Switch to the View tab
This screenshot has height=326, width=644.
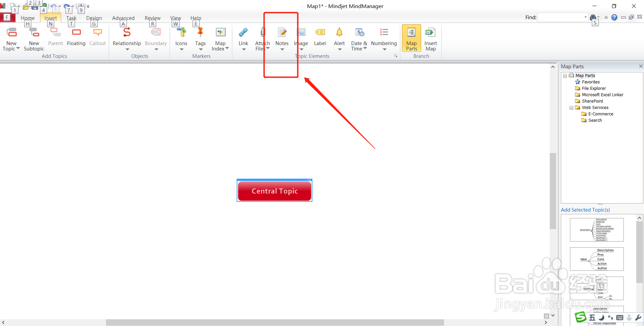176,18
